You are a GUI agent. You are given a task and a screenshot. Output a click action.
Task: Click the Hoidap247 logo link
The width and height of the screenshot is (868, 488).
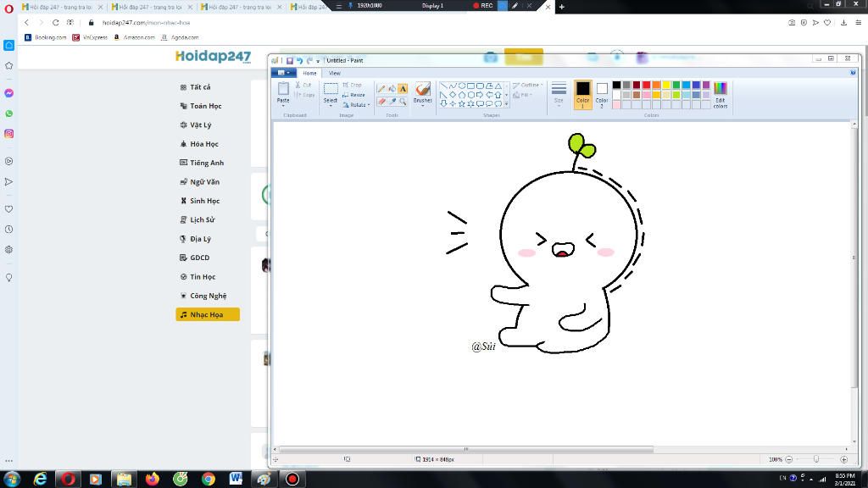213,57
